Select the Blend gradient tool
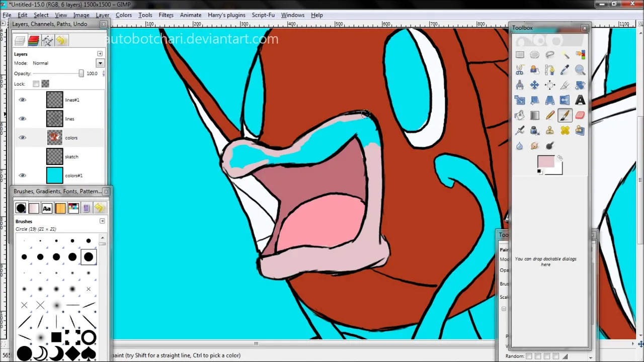The image size is (644, 362). click(x=534, y=116)
